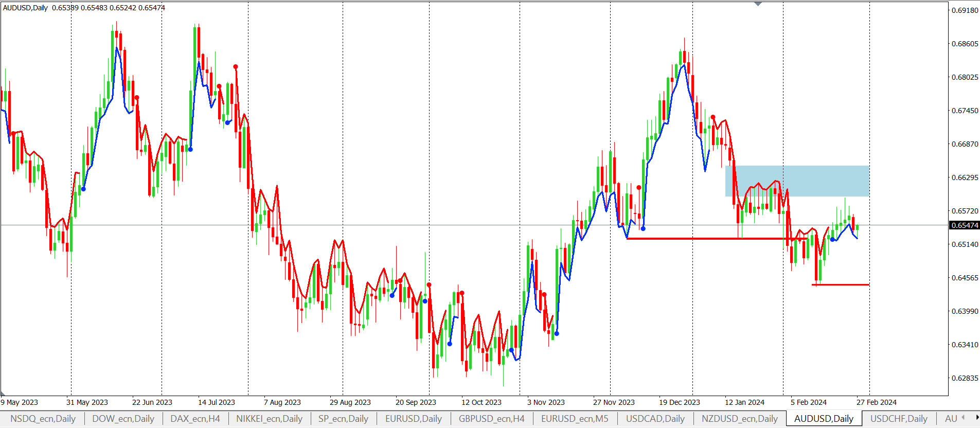Click the 9 May 2023 date label
This screenshot has height=428, width=980.
click(20, 402)
